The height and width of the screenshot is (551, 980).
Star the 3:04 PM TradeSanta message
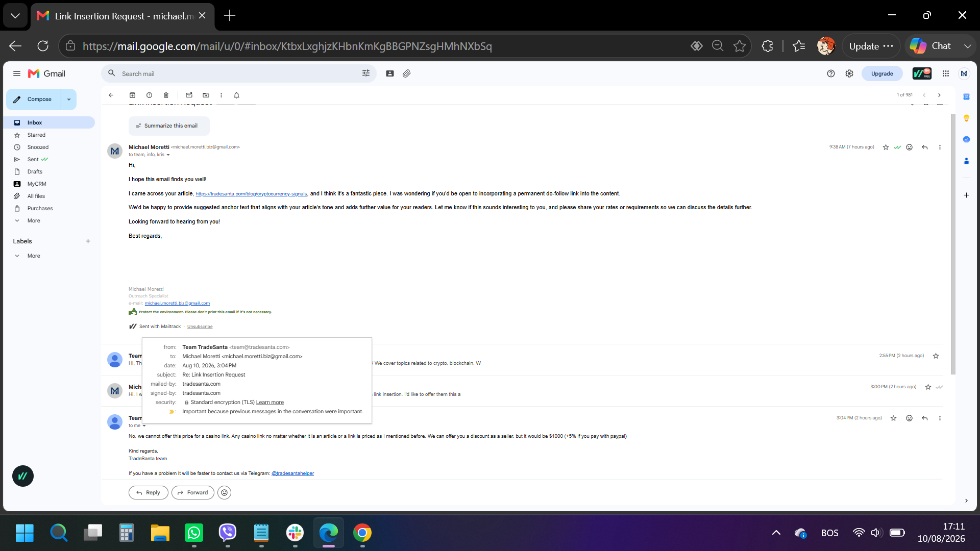(893, 418)
